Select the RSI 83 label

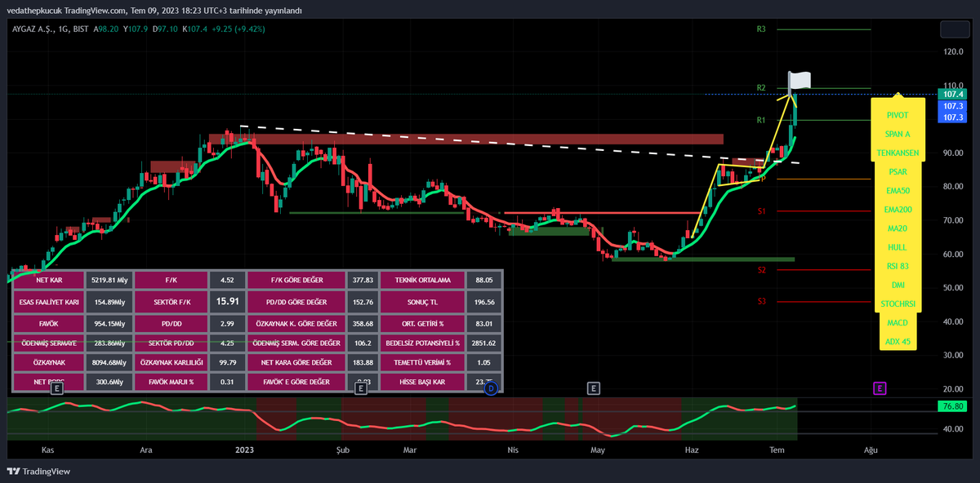[898, 266]
